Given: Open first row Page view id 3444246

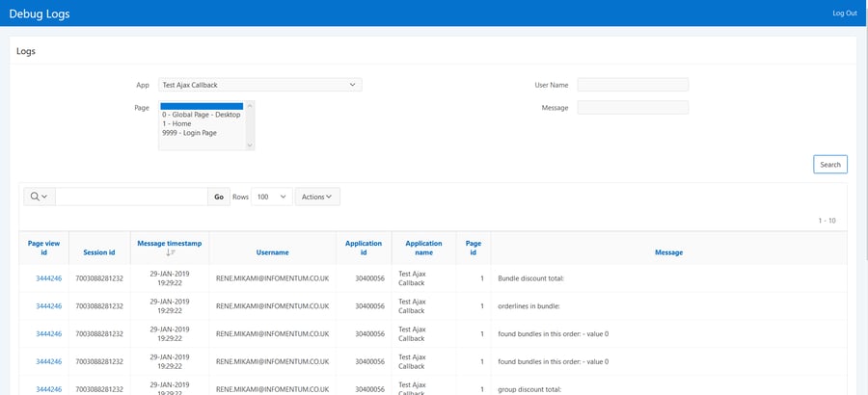Looking at the screenshot, I should coord(48,279).
